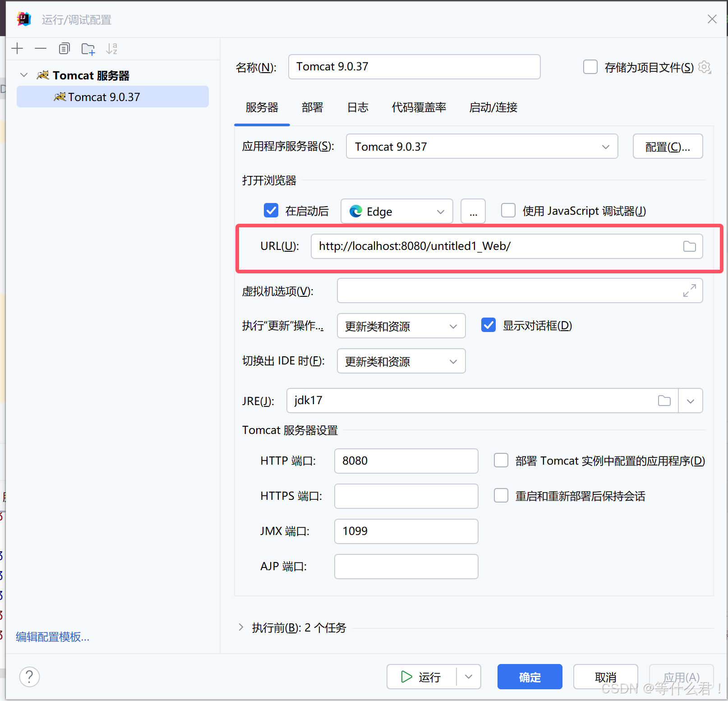
Task: Enable the store as project file checkbox
Action: pyautogui.click(x=590, y=67)
